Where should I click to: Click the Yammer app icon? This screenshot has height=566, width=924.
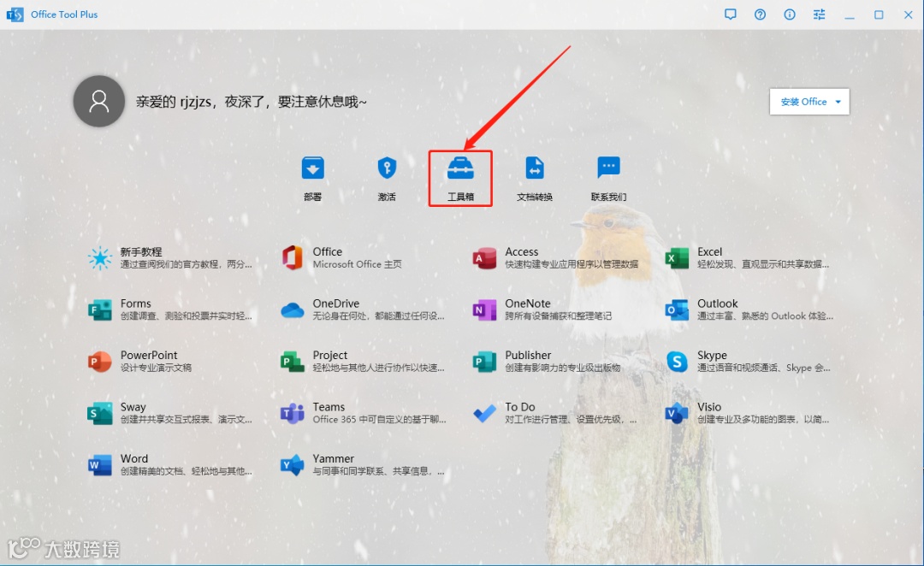pyautogui.click(x=292, y=465)
